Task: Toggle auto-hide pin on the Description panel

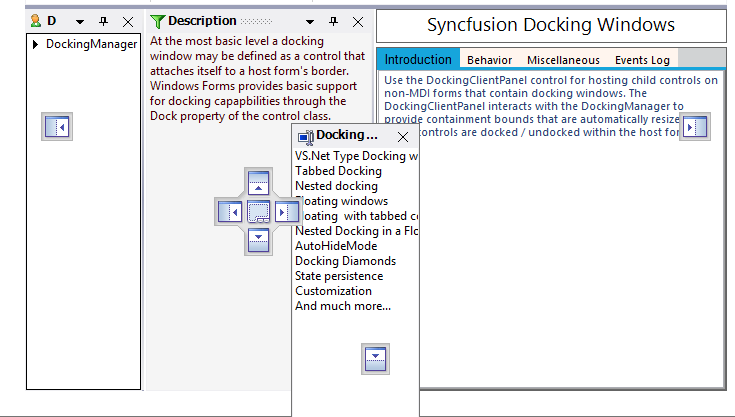Action: (334, 21)
